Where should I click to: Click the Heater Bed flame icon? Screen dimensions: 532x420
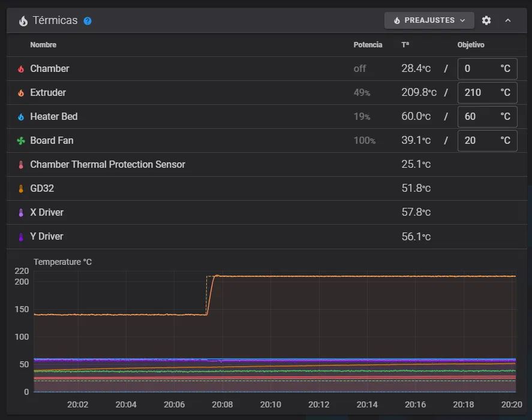[x=21, y=117]
